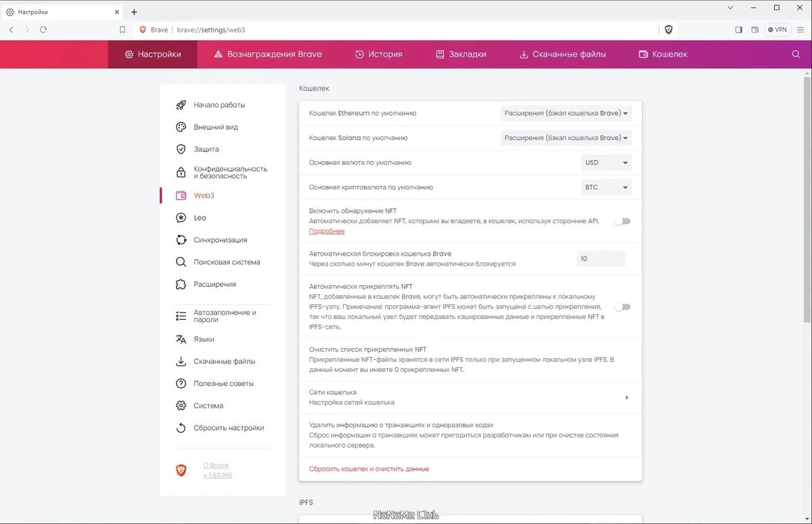812x524 pixels.
Task: Go back with the back arrow
Action: (12, 30)
